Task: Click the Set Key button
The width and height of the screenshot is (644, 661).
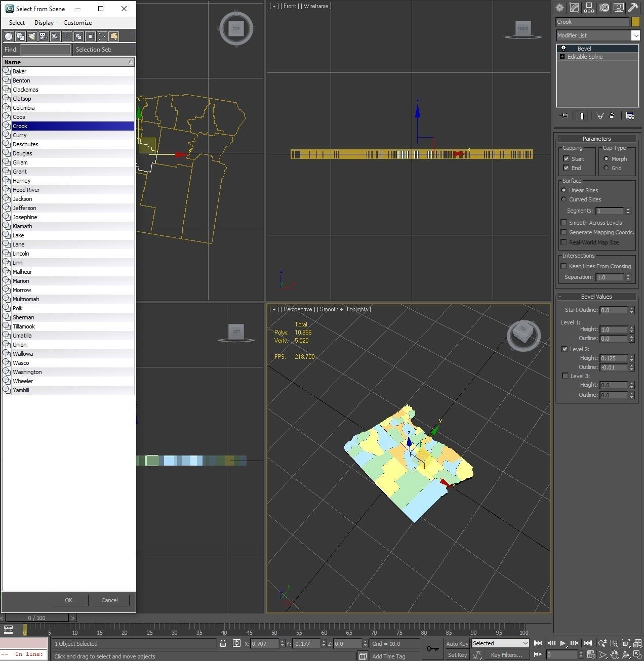Action: click(x=457, y=655)
